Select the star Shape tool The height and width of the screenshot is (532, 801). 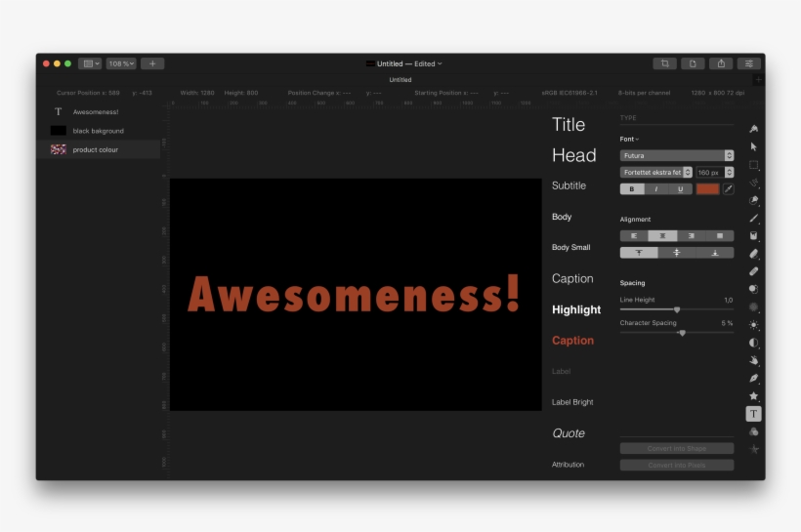click(x=753, y=395)
